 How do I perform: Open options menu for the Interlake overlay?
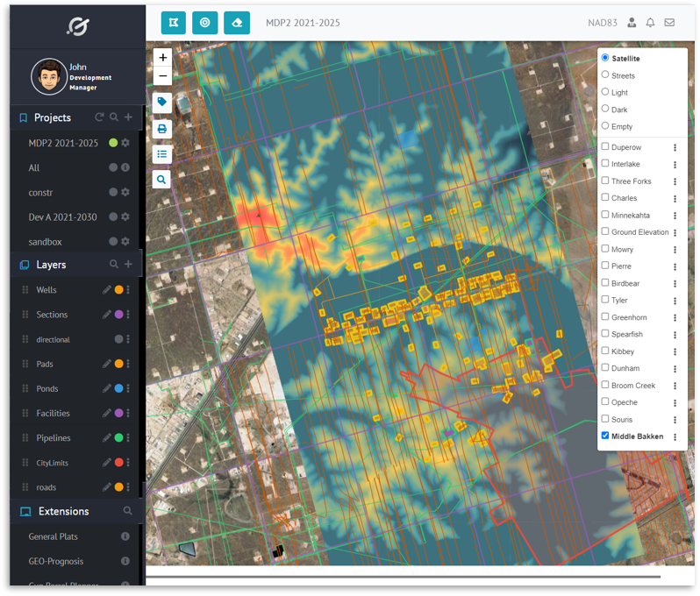click(675, 165)
